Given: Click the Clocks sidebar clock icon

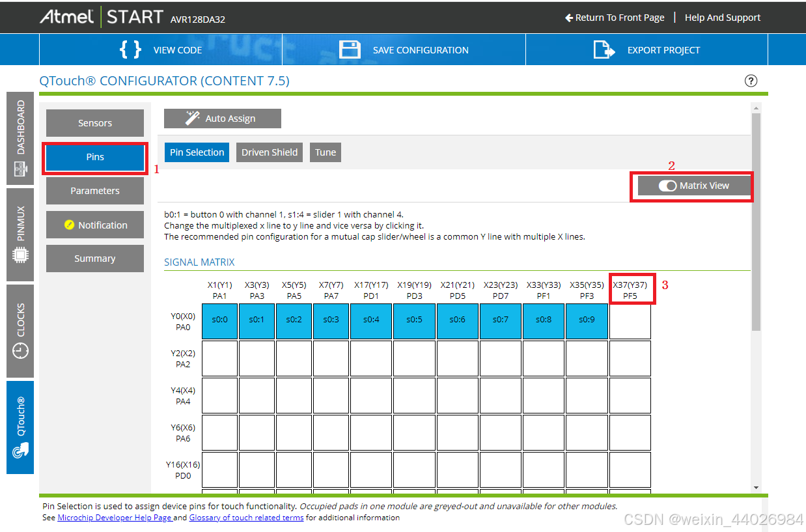Looking at the screenshot, I should click(20, 350).
